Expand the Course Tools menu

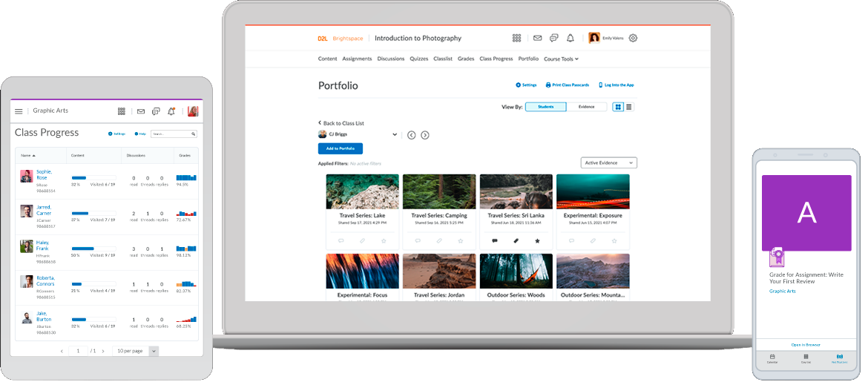561,59
